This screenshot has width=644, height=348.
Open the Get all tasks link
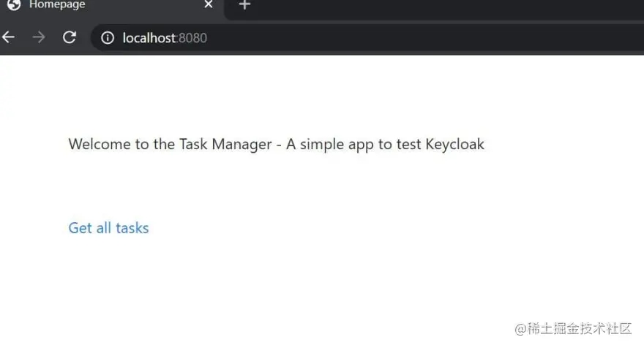[108, 228]
